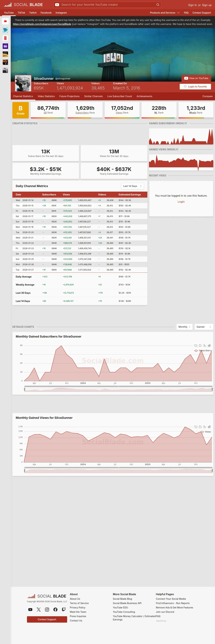Switch Gained Subscribers chart to line view

pos(204,346)
